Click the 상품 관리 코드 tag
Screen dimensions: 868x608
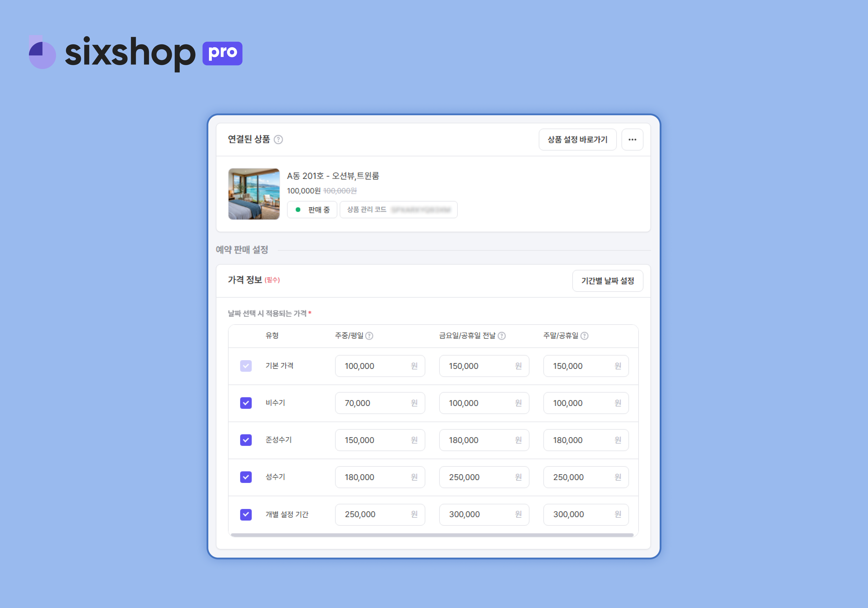point(399,210)
